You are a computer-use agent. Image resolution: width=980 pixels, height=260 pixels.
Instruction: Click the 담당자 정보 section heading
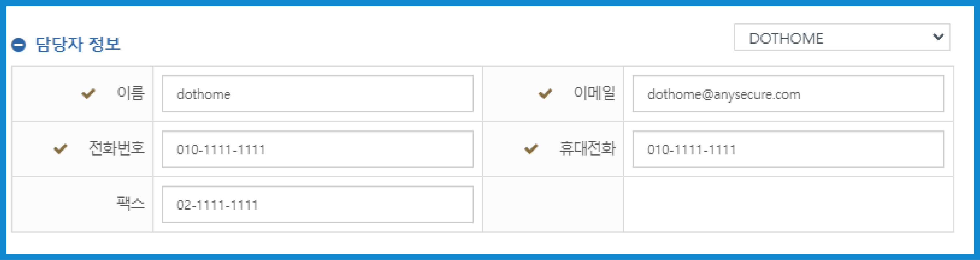(78, 44)
